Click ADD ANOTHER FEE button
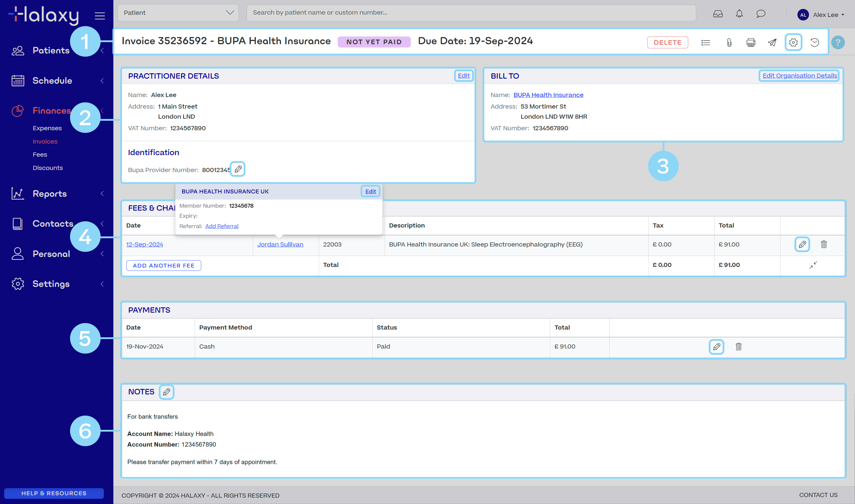This screenshot has height=504, width=855. point(164,265)
